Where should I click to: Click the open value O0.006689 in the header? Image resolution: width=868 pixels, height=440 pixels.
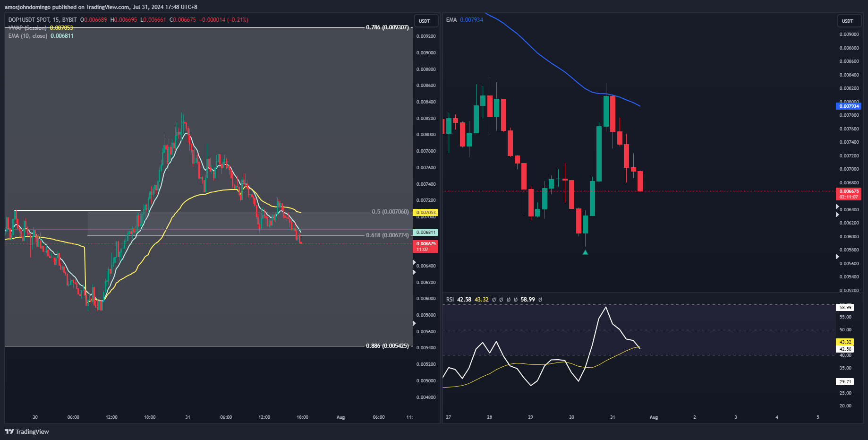(94, 20)
